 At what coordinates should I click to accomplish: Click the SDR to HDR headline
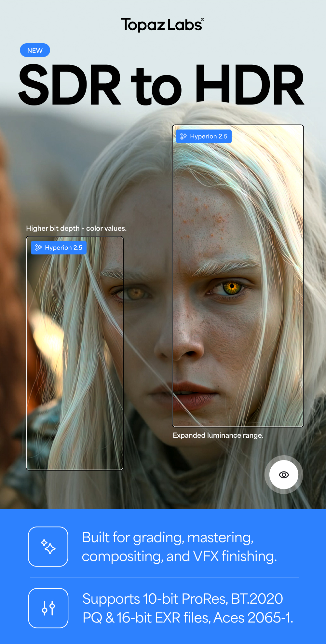[161, 85]
